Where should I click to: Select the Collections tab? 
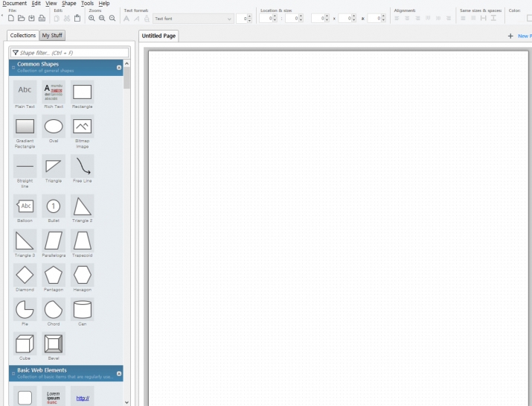coord(23,35)
